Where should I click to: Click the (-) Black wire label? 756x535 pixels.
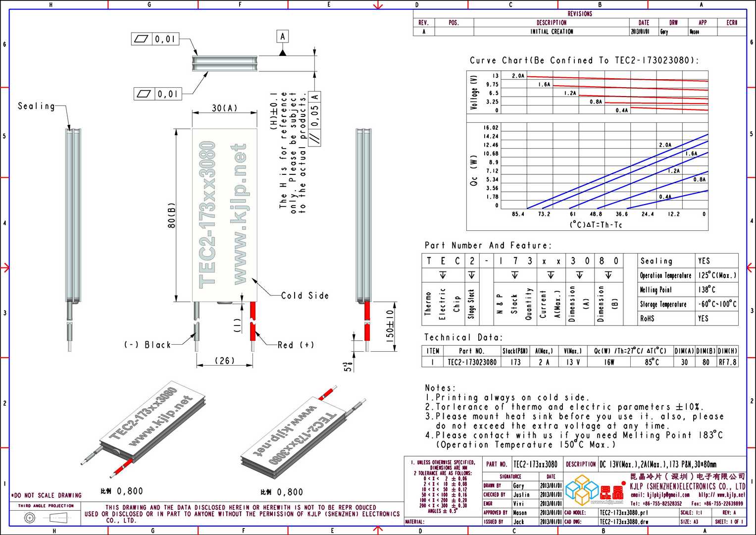pyautogui.click(x=147, y=344)
